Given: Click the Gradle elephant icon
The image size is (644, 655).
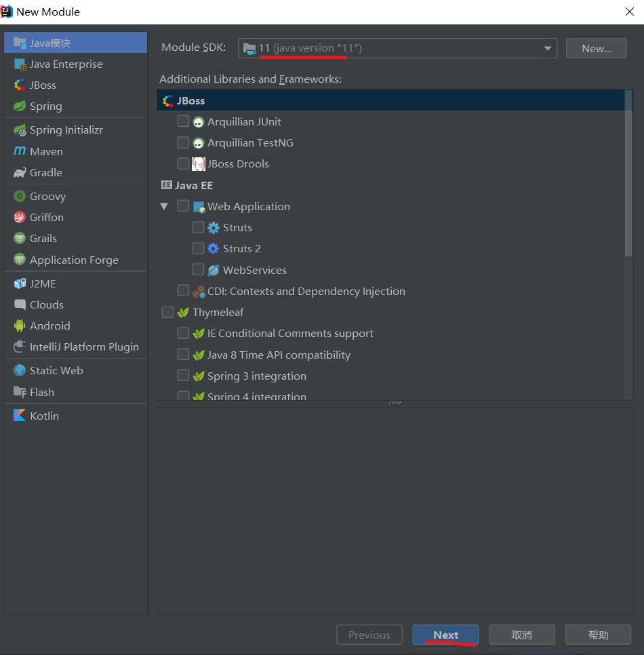Looking at the screenshot, I should tap(20, 172).
